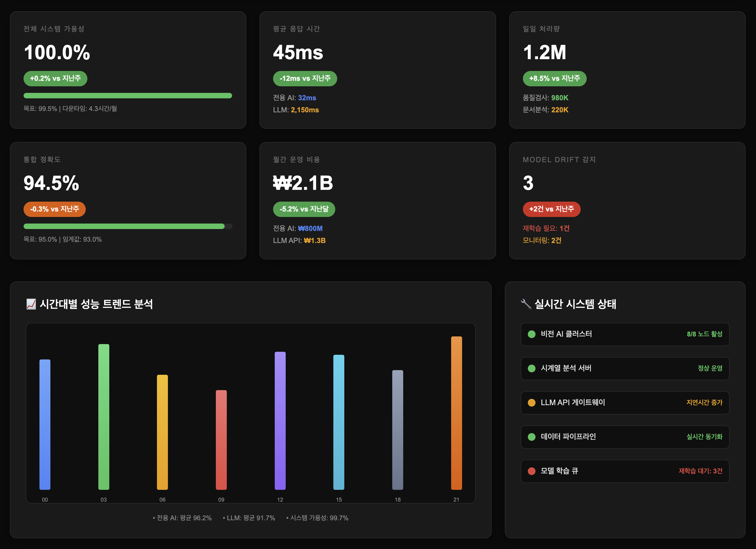This screenshot has width=756, height=549.
Task: Click orange status dot for LLM API 게이트웨이
Action: click(532, 403)
